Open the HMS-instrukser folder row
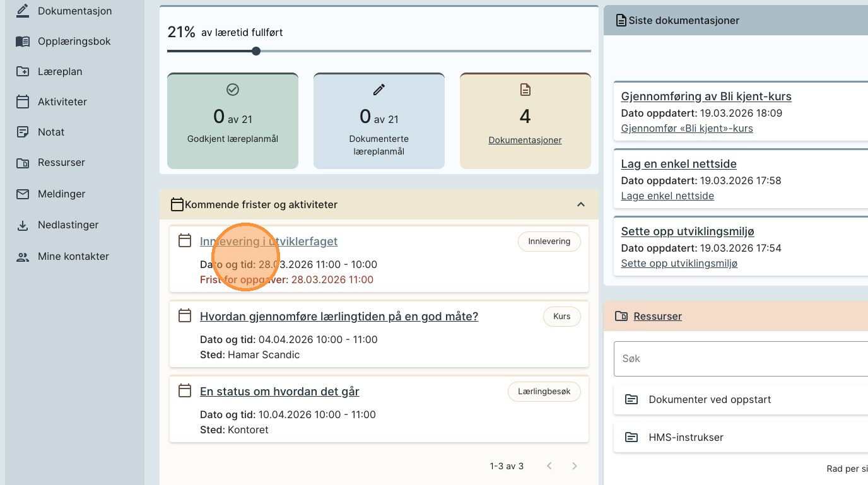This screenshot has width=868, height=485. (686, 437)
